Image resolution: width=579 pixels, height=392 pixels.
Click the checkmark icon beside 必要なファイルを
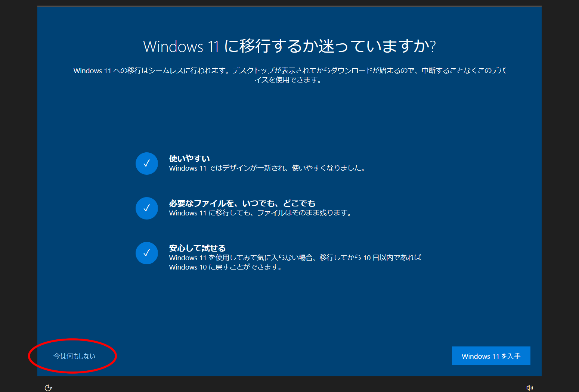pos(147,208)
